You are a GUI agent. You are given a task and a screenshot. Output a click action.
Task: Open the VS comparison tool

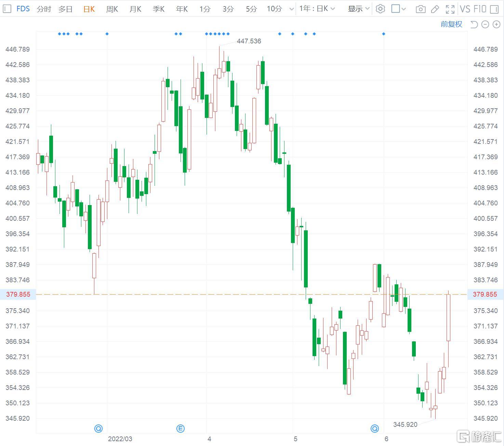pos(465,9)
